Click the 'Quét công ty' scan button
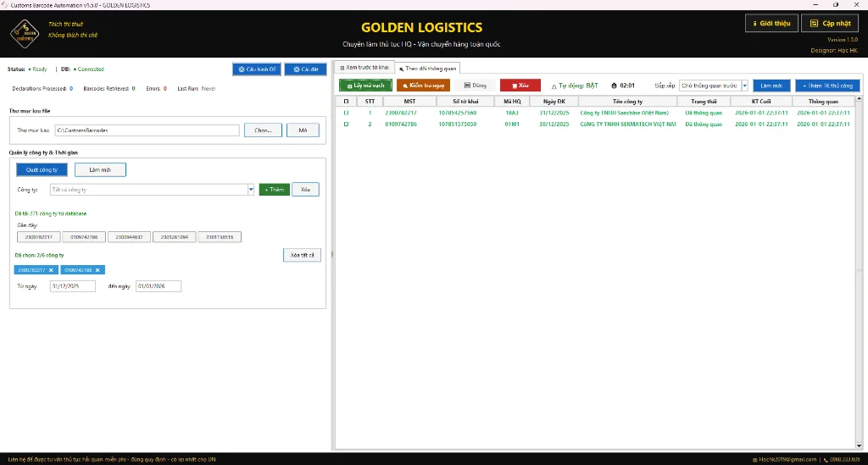 pos(40,170)
